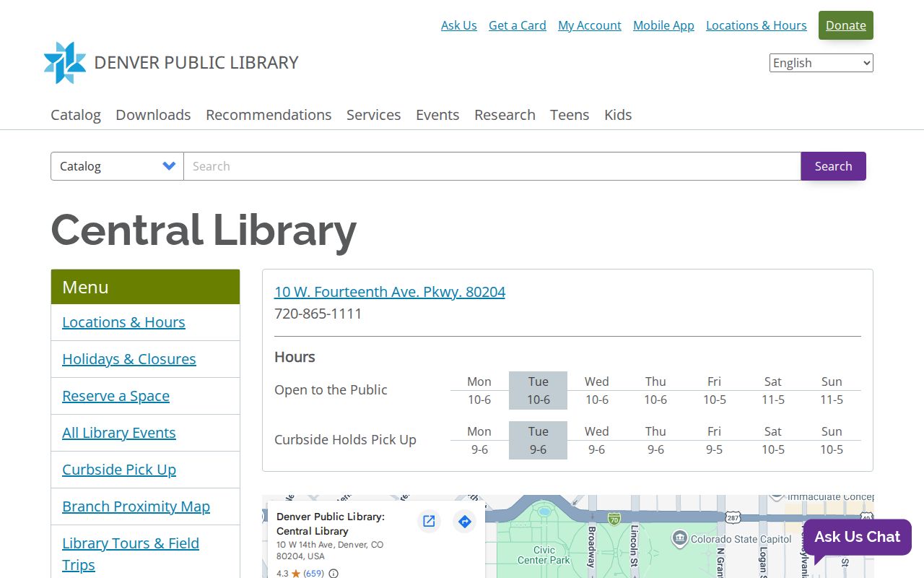Click the 659 reviews link on map card
This screenshot has width=924, height=578.
313,573
